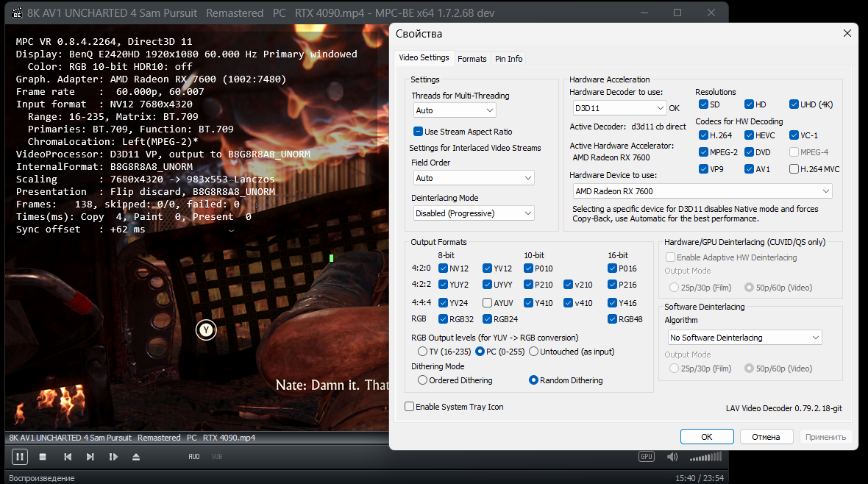Click the eject/open file icon
The width and height of the screenshot is (868, 484).
coord(136,457)
